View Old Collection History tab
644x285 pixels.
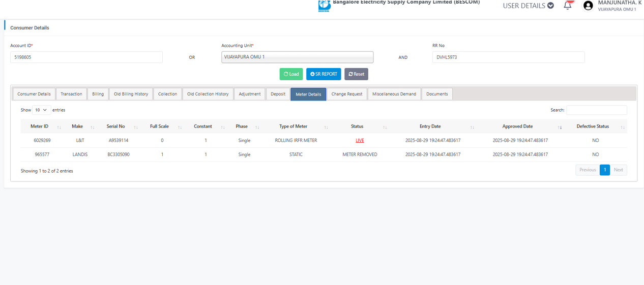208,94
